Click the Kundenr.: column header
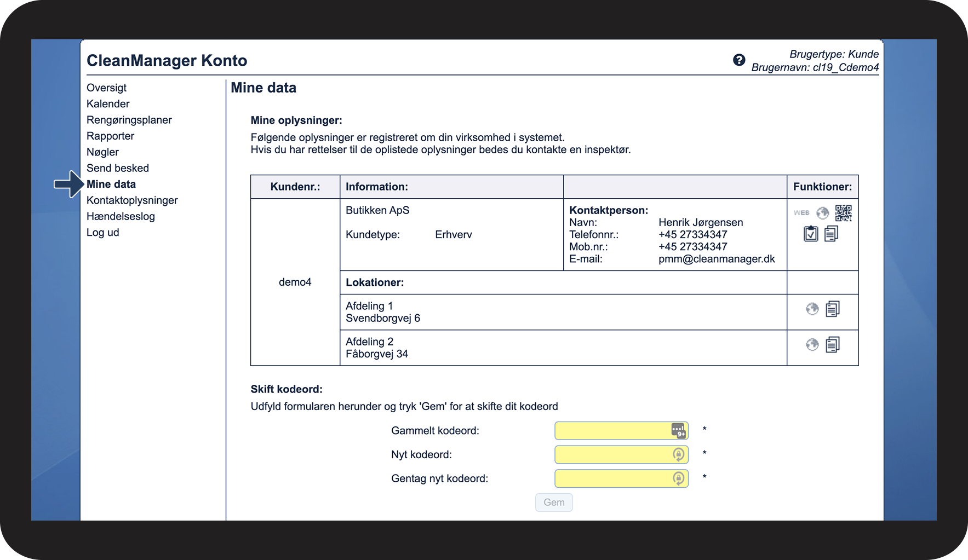 (x=295, y=187)
